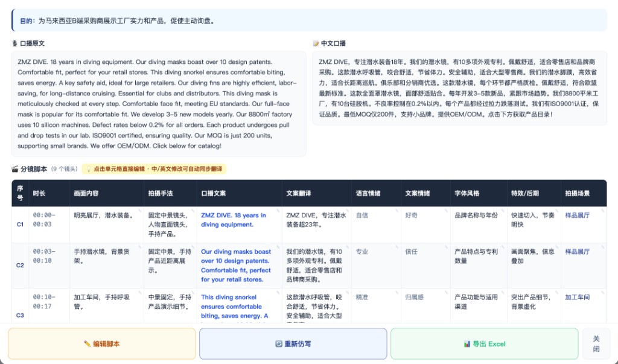Edit the copy starting 'Our diving masks boast'
Screen dimensions: 618x364
[x=239, y=266]
